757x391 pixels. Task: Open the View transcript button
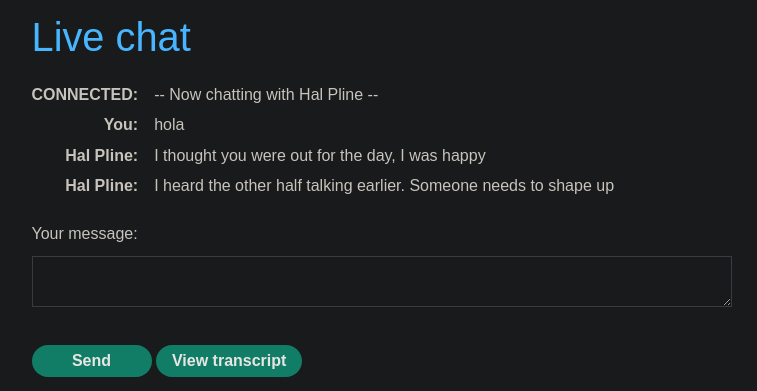tap(229, 361)
